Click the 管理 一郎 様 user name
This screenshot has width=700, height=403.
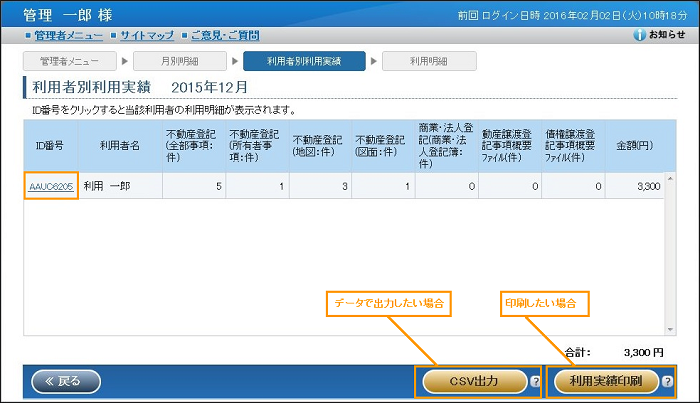(x=67, y=15)
